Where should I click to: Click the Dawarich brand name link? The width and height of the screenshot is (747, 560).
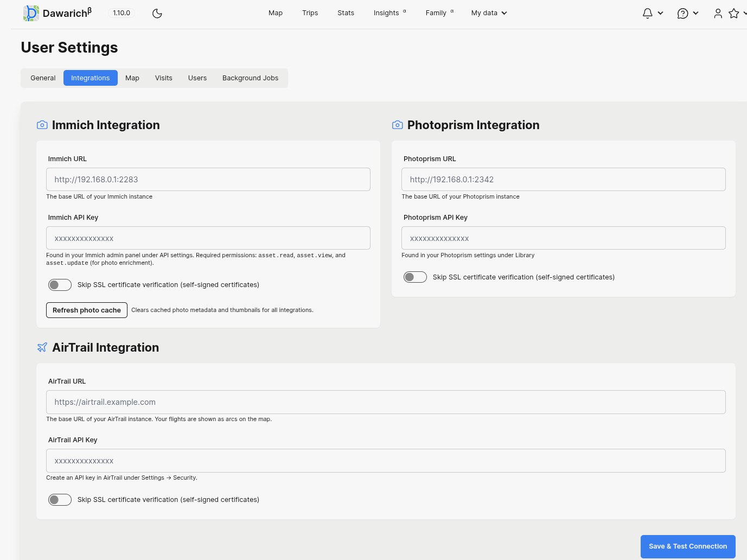click(x=67, y=13)
